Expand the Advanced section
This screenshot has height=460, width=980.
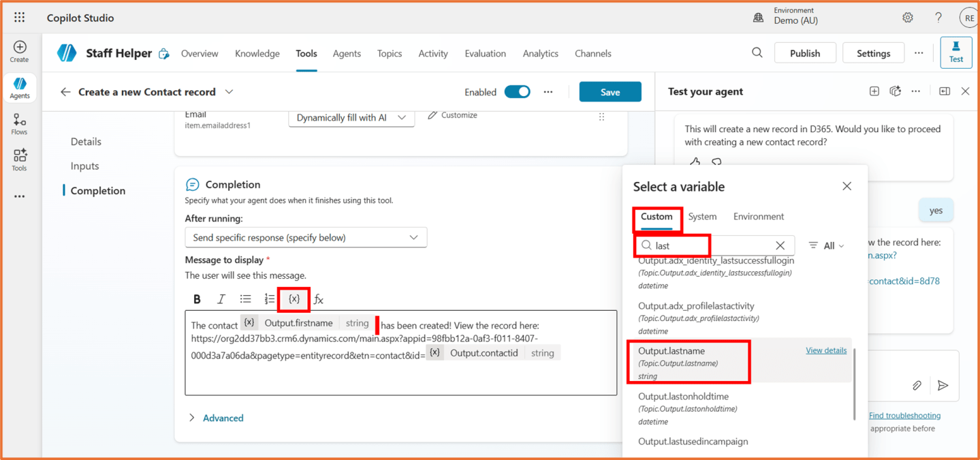[216, 418]
